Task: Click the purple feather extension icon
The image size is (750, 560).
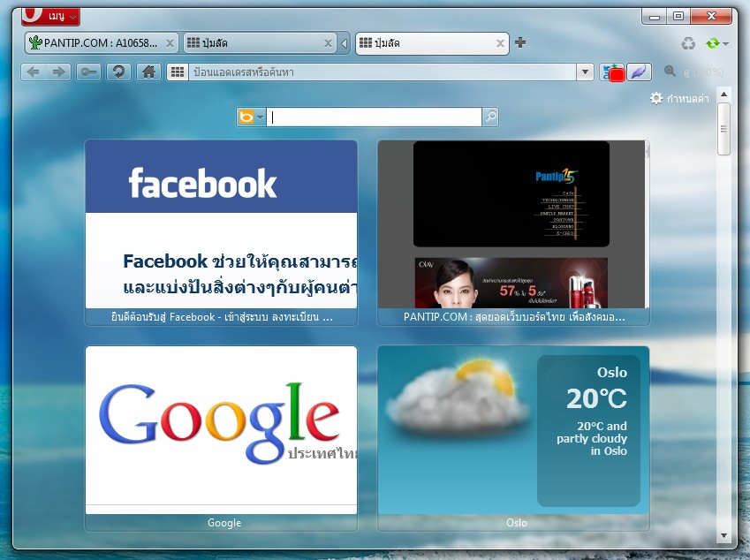Action: click(639, 72)
